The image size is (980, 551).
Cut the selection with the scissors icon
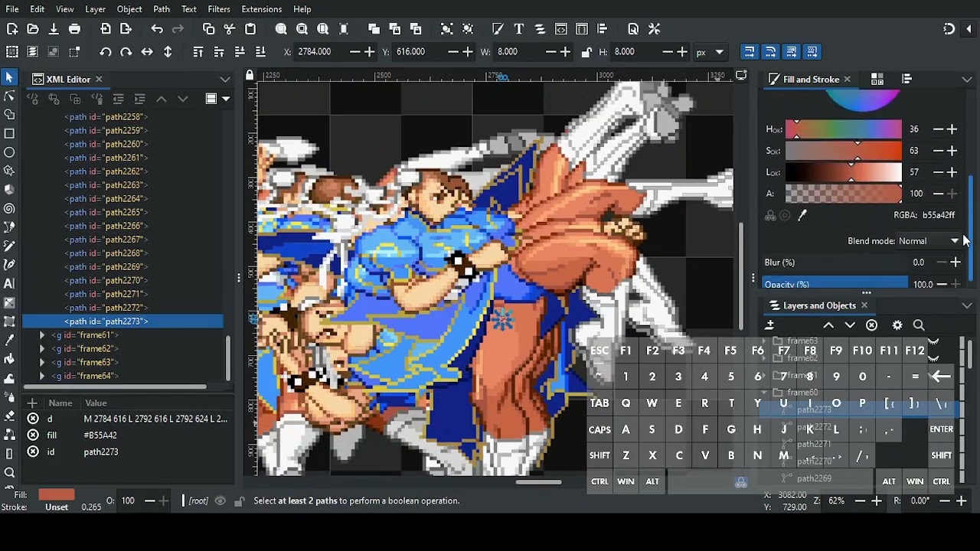pyautogui.click(x=230, y=29)
